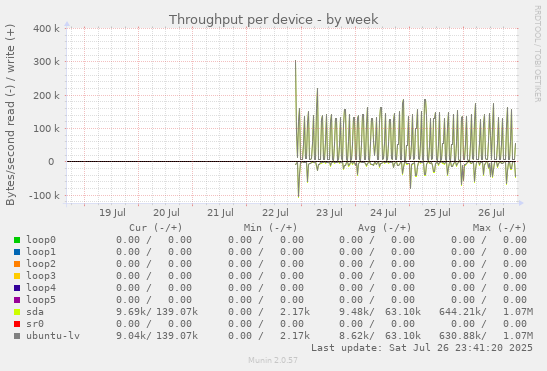
Task: Click the 'Max (-/+)' column header
Action: tap(499, 228)
